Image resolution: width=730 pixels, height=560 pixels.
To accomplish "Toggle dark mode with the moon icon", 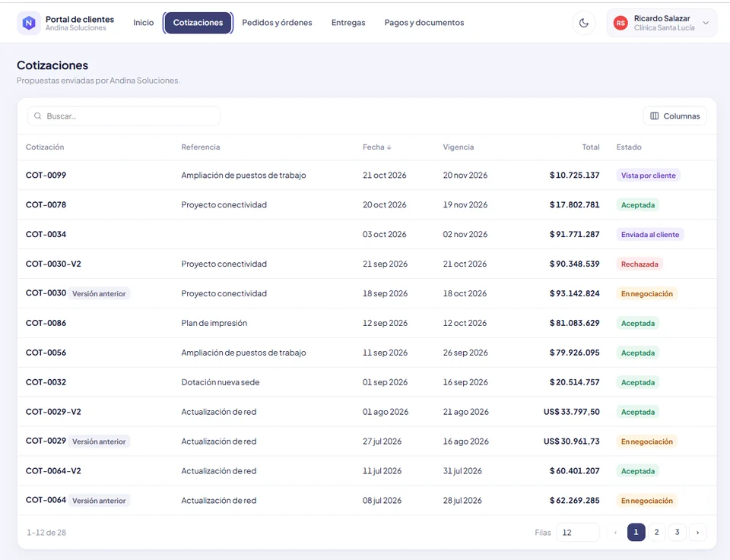I will click(584, 23).
